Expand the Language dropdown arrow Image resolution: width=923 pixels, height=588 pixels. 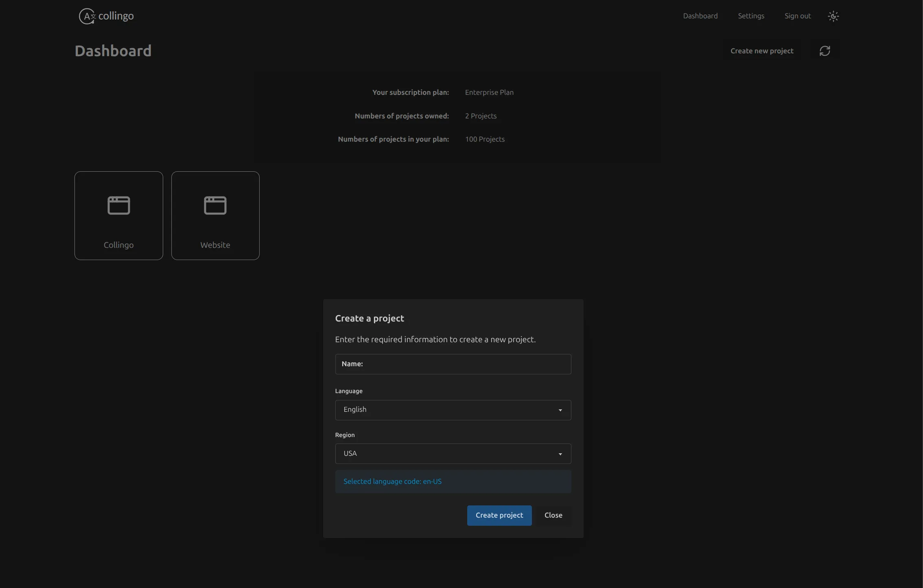point(560,410)
